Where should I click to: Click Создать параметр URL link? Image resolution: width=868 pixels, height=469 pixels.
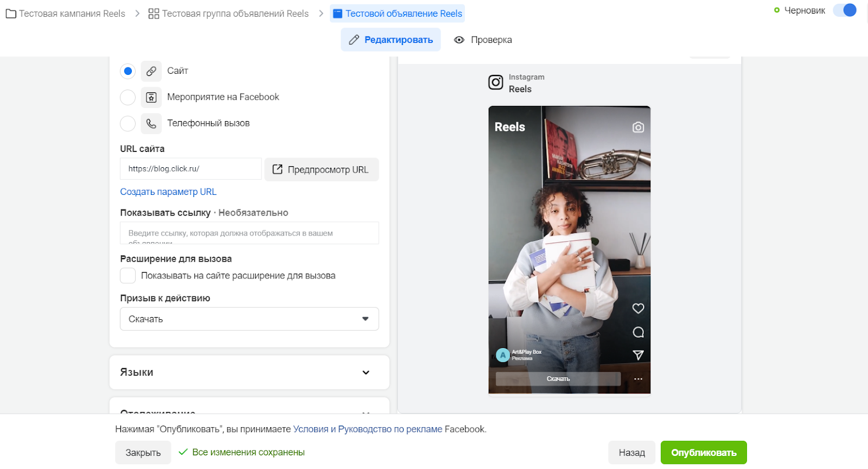coord(168,192)
